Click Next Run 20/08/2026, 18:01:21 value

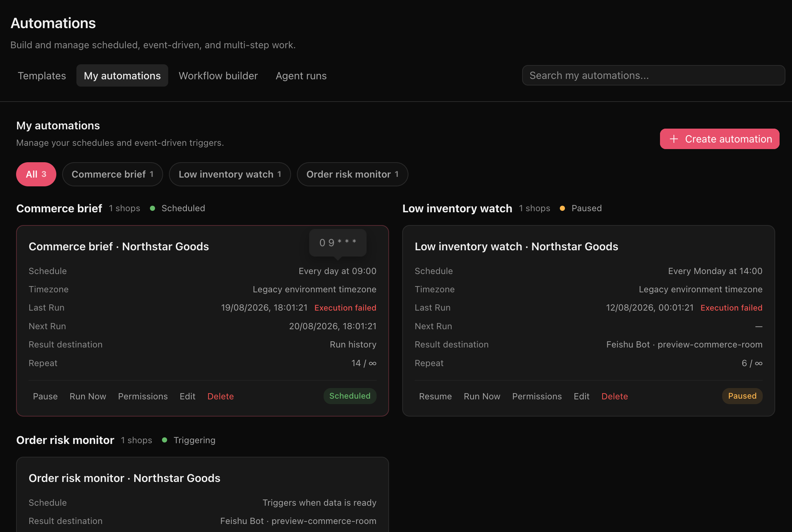pos(333,326)
